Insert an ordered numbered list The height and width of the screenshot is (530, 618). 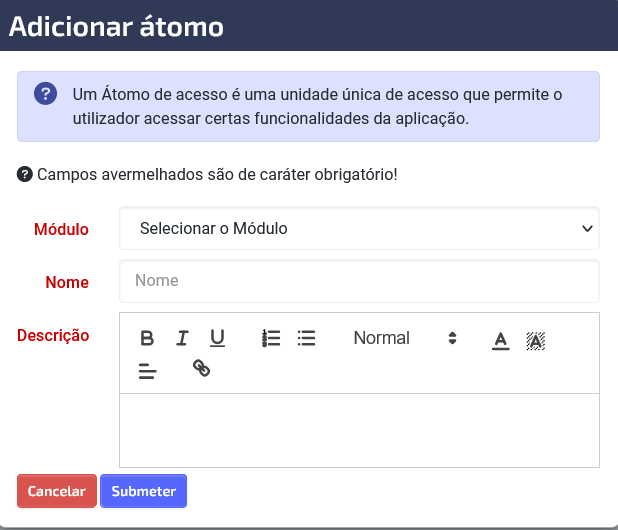tap(271, 338)
